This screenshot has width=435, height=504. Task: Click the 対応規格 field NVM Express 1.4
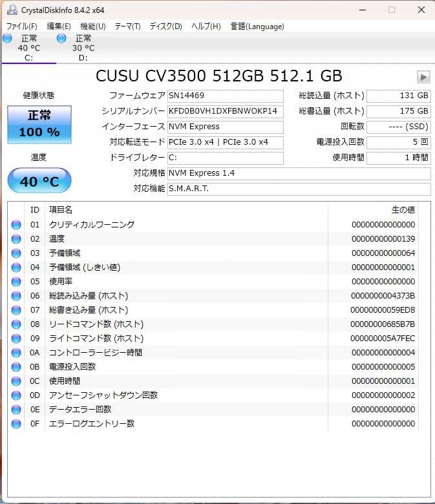(299, 173)
